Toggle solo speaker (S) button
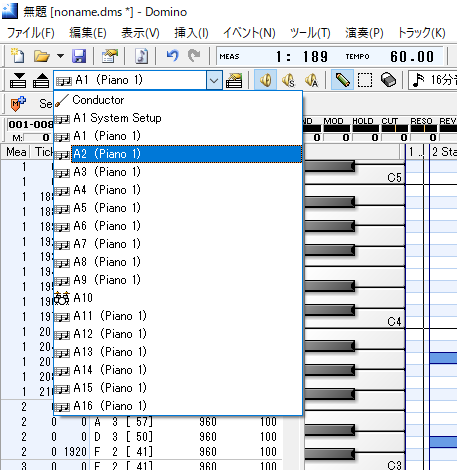Image resolution: width=457 pixels, height=470 pixels. click(288, 80)
